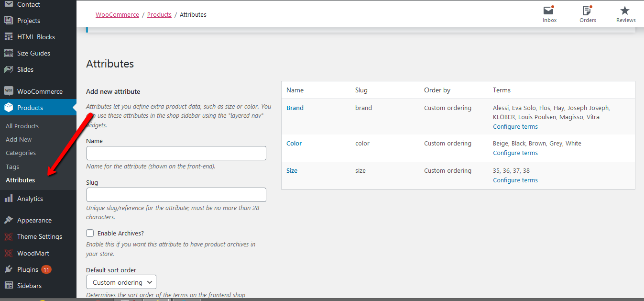Open Contact menu item

click(x=29, y=4)
